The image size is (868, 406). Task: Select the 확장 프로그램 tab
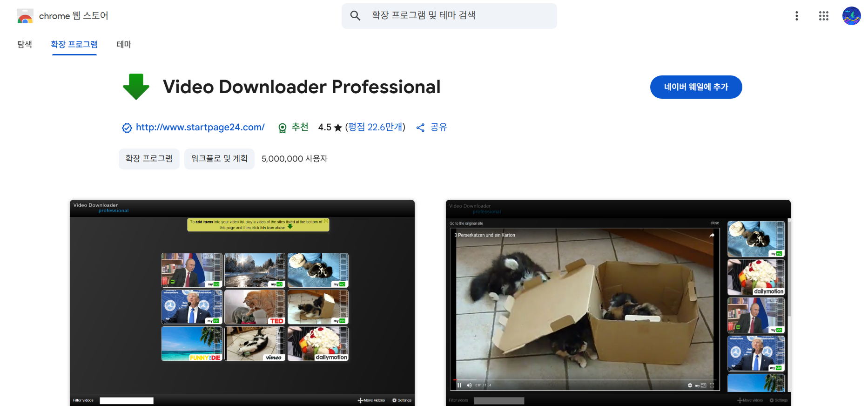[x=74, y=44]
